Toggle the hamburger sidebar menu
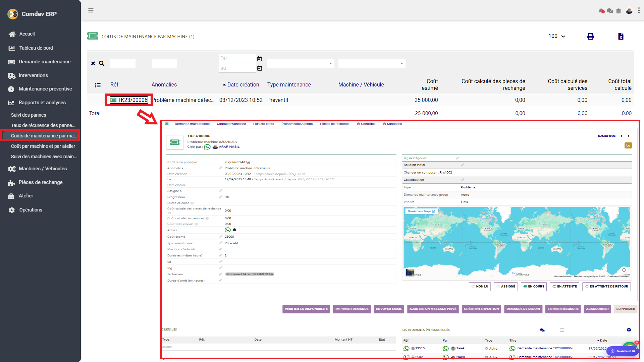The image size is (644, 362). point(91,10)
